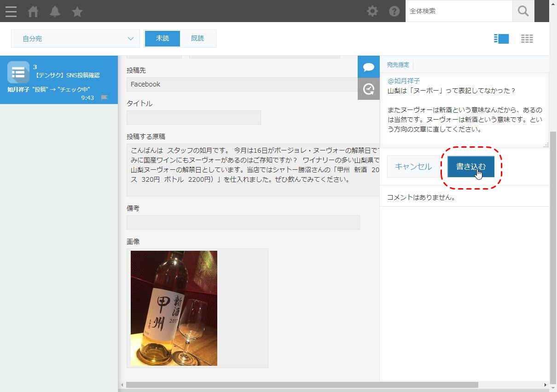Open the help question mark icon

point(395,11)
